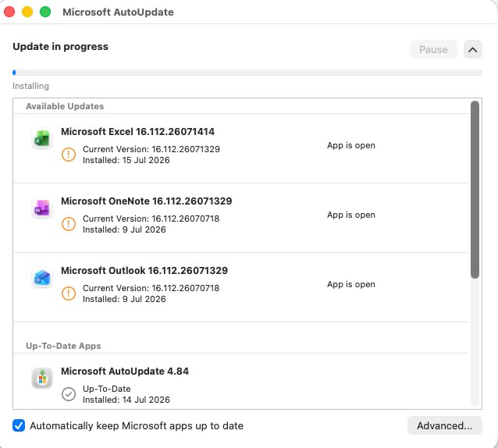Select the Microsoft AutoUpdate 4.84 title
Viewport: 498px width, 448px height.
125,372
